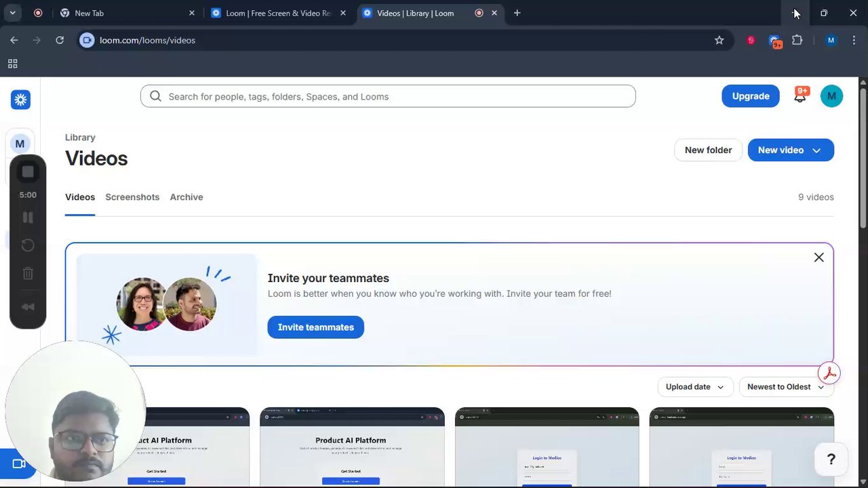Click the blue camera record button
The height and width of the screenshot is (488, 868).
(x=18, y=464)
